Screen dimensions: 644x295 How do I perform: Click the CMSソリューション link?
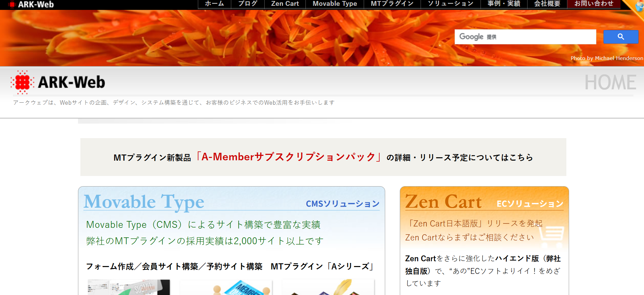343,204
